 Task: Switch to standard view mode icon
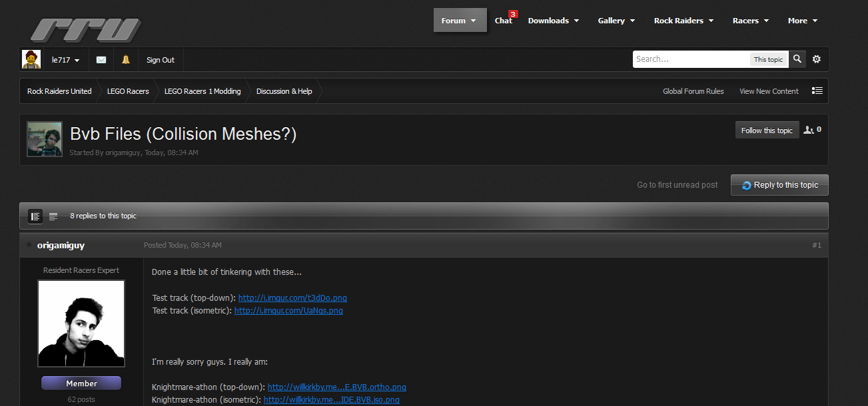[x=35, y=216]
